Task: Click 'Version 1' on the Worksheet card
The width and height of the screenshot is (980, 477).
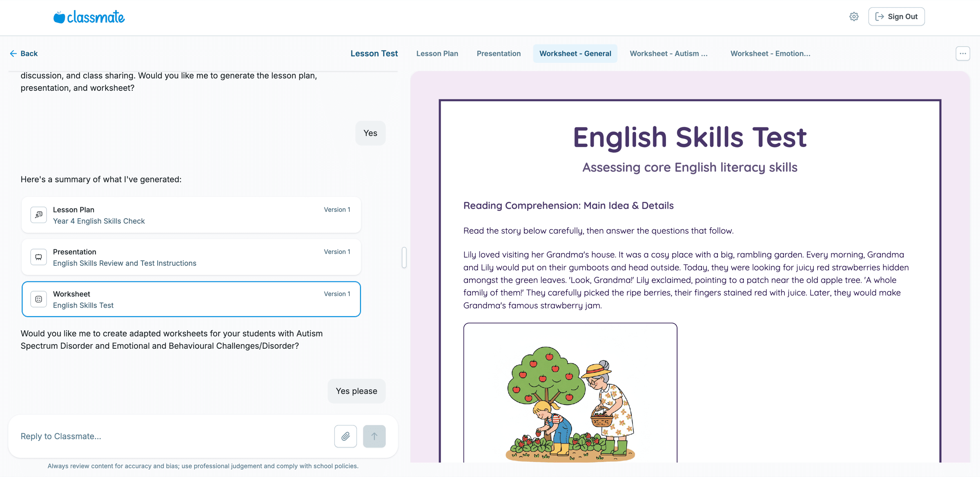Action: (x=337, y=294)
